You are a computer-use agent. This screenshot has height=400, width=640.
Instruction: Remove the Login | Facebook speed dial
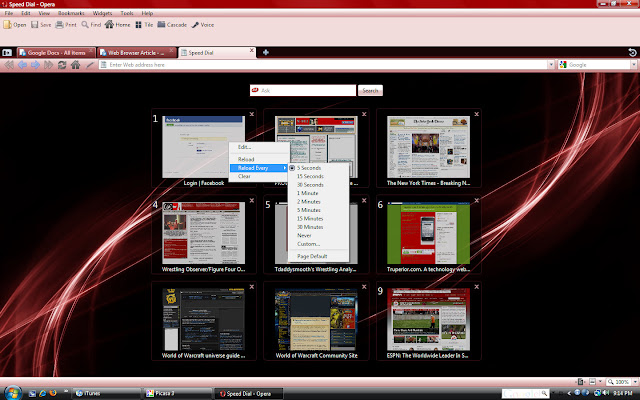point(252,114)
